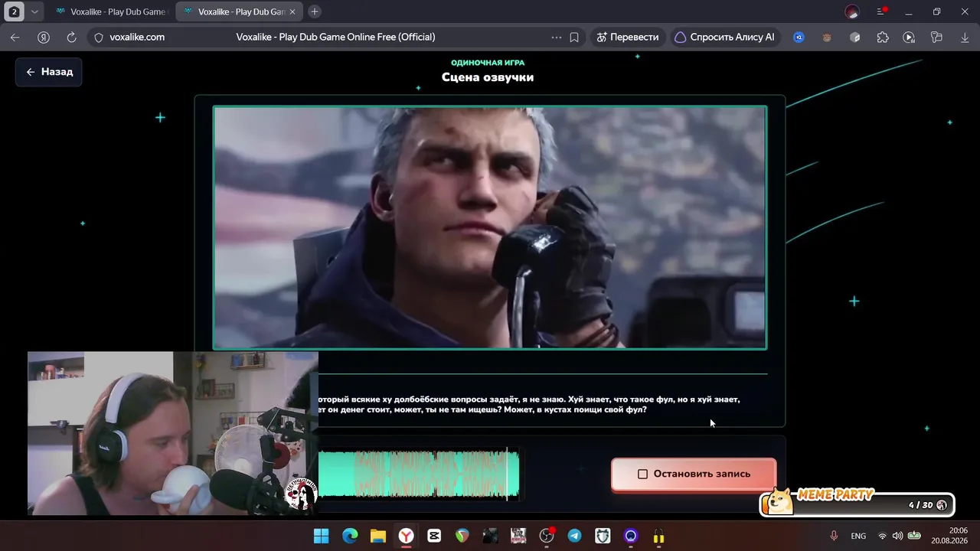Open the browser main menu with notification dot
The width and height of the screenshot is (980, 551).
[881, 11]
